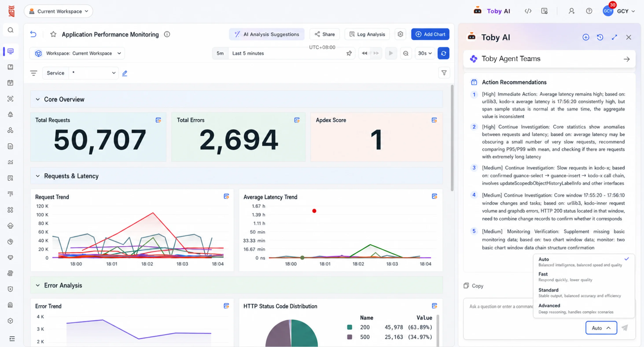The width and height of the screenshot is (644, 347).
Task: Edit the Service variable with pencil icon
Action: 125,73
